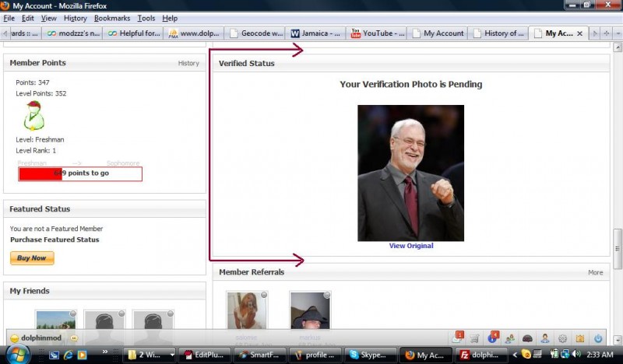Click the Freshman level avatar icon
The width and height of the screenshot is (623, 364).
(33, 116)
